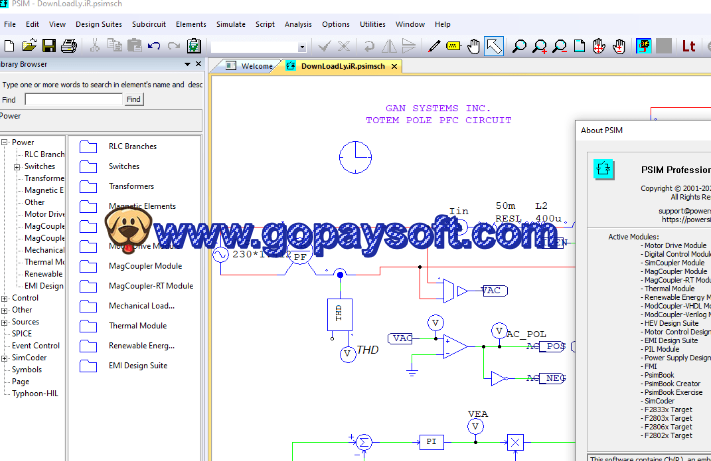This screenshot has height=461, width=711.
Task: Click the Undo arrow icon
Action: 153,46
